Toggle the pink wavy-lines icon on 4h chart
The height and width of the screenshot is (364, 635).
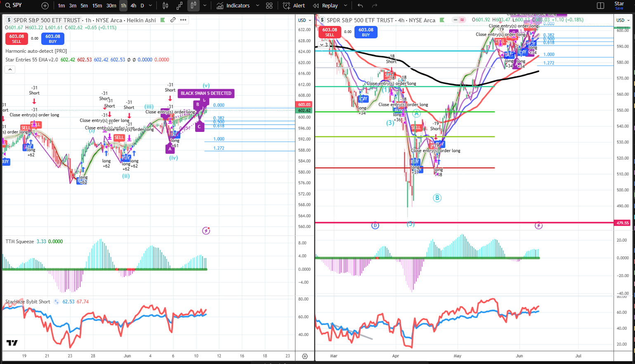(462, 20)
